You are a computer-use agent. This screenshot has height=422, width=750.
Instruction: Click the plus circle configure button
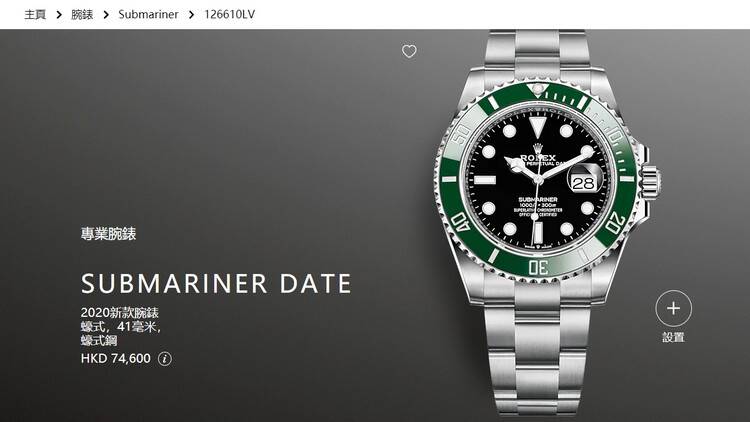coord(673,308)
